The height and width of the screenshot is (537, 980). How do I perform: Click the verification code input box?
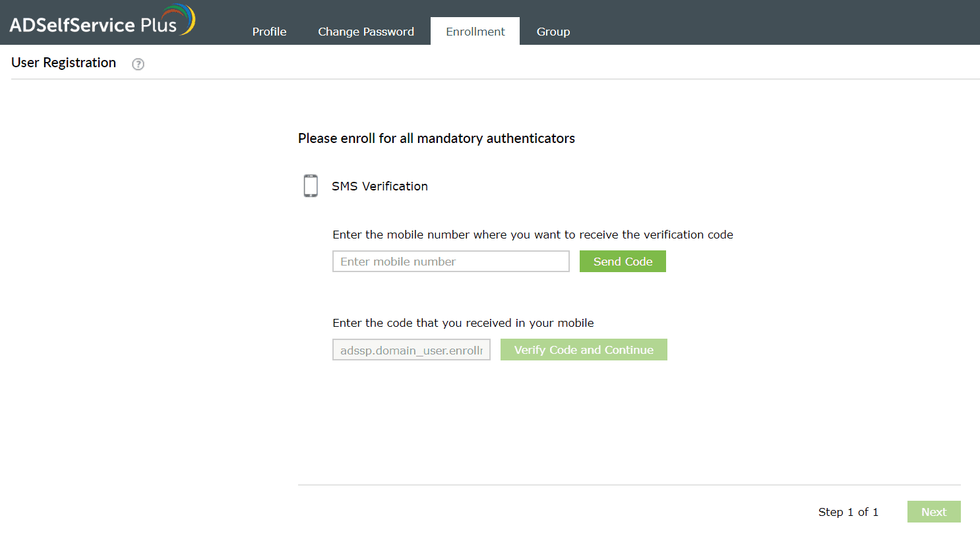[411, 349]
